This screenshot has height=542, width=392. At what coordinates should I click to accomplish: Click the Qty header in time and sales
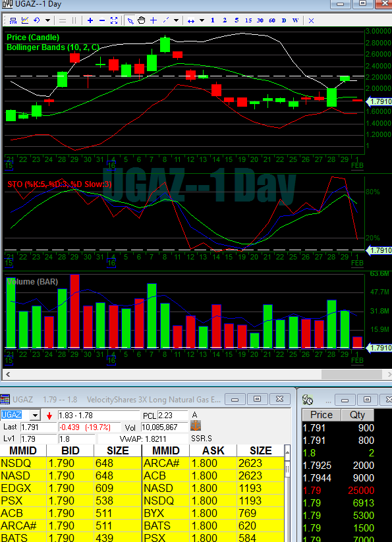[358, 415]
